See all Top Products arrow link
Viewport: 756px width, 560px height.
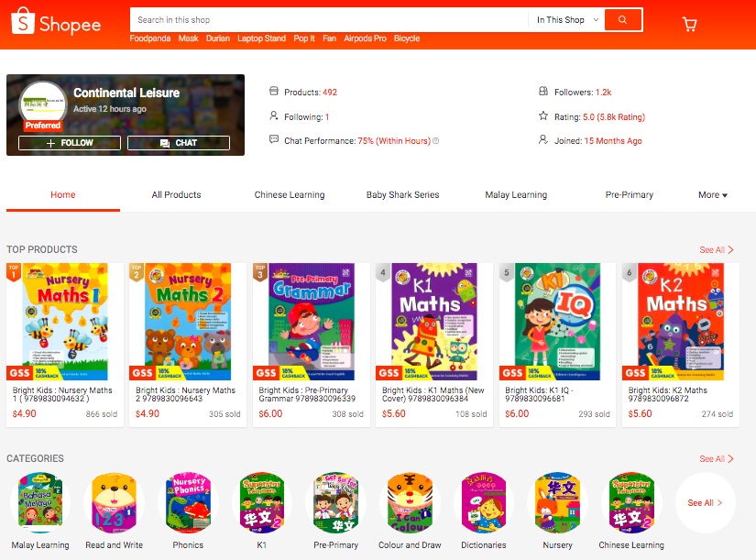click(x=717, y=249)
